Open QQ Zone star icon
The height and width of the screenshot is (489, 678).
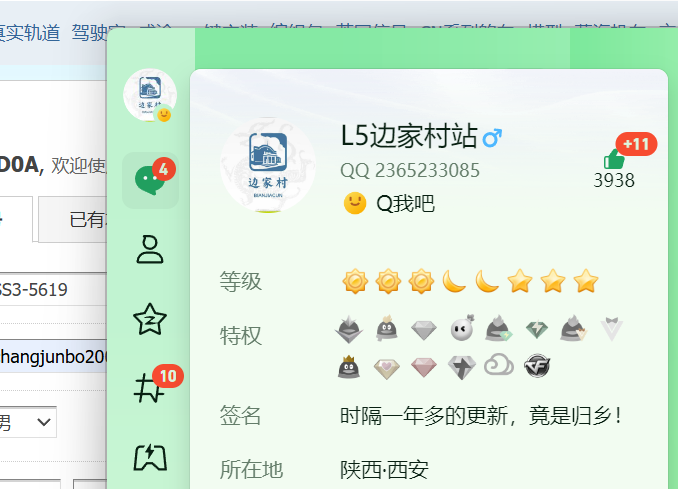150,320
